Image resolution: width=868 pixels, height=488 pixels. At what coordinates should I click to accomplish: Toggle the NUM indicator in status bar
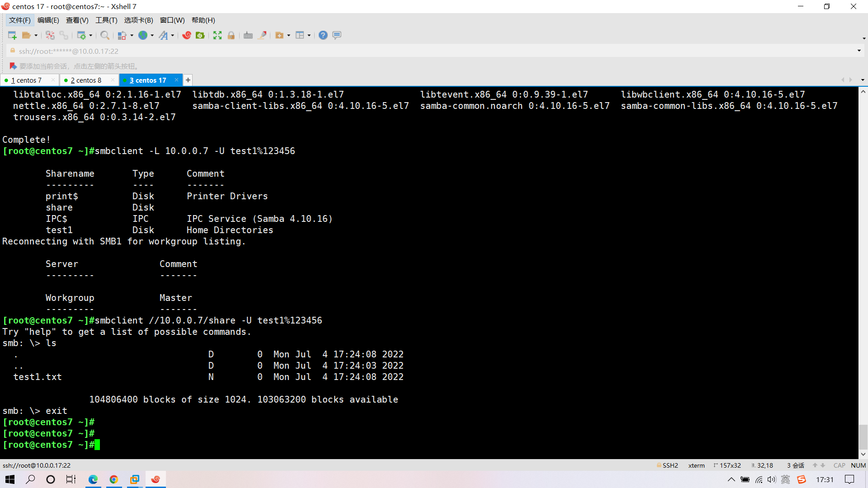pyautogui.click(x=858, y=465)
